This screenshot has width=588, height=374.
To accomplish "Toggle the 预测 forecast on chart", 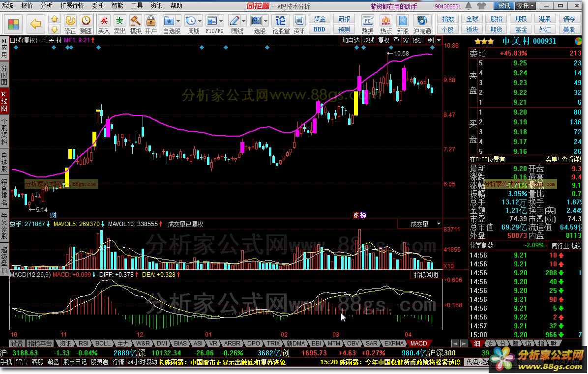I will pyautogui.click(x=418, y=40).
